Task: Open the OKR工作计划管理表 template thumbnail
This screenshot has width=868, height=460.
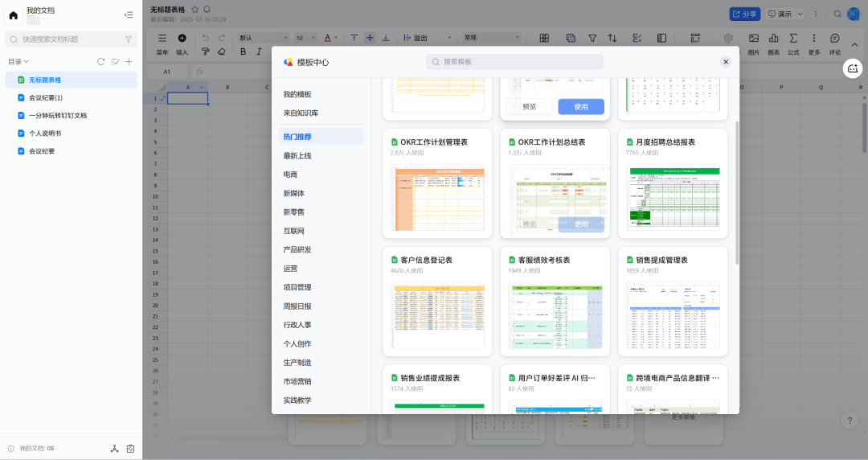Action: click(437, 197)
